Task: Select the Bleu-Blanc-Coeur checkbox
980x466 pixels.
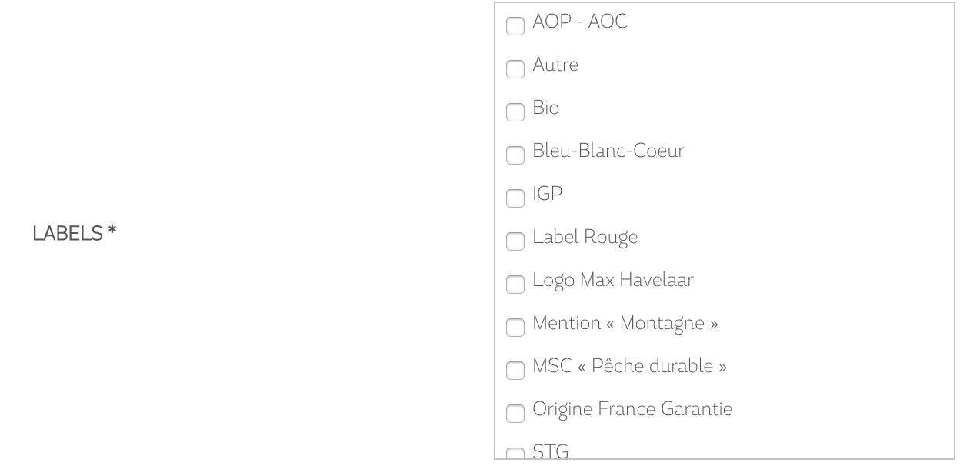Action: coord(515,155)
